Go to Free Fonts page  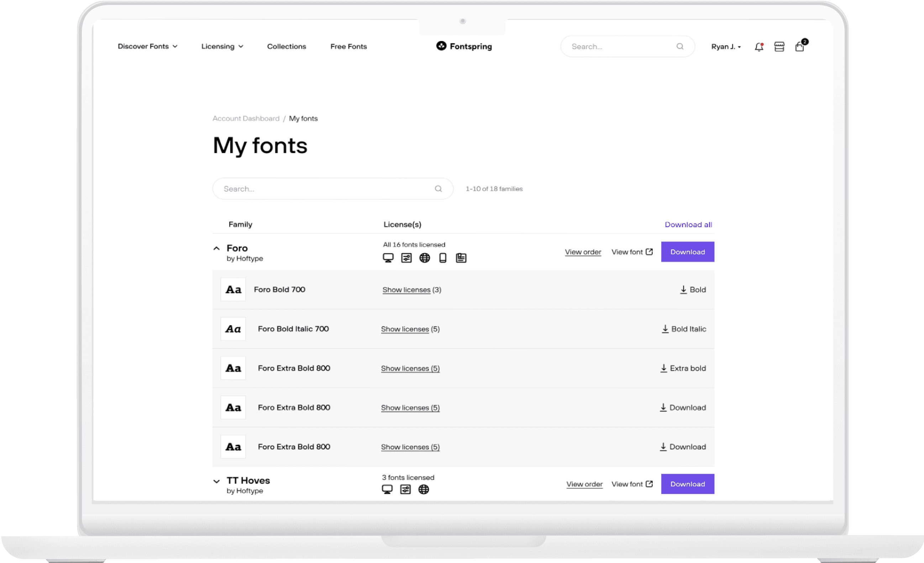[349, 47]
